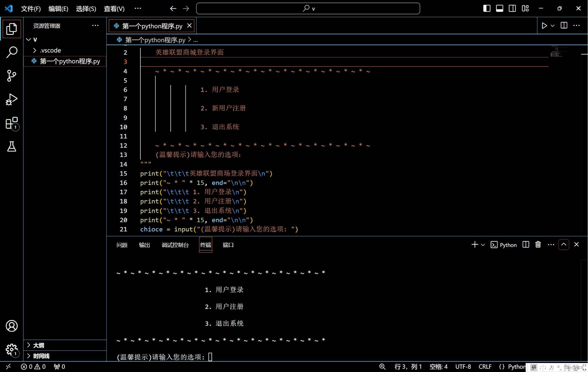Click the editor minimap preview
This screenshot has width=588, height=372.
point(556,52)
